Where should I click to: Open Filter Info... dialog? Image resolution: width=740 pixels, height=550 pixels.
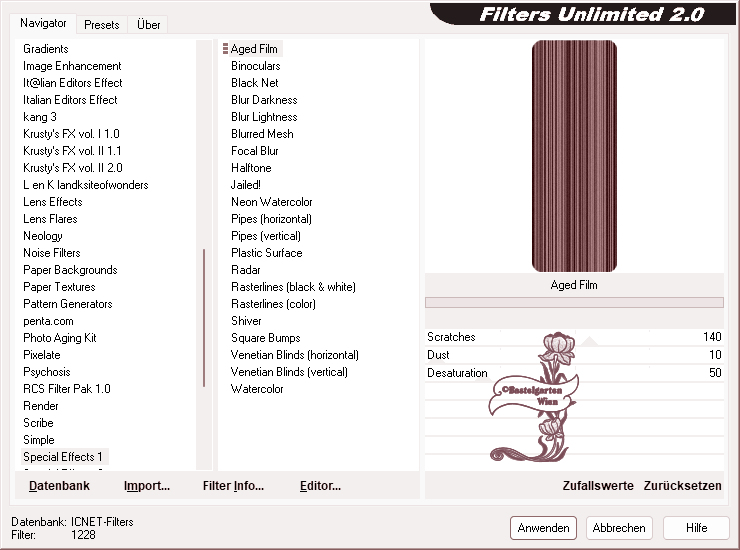(x=233, y=486)
